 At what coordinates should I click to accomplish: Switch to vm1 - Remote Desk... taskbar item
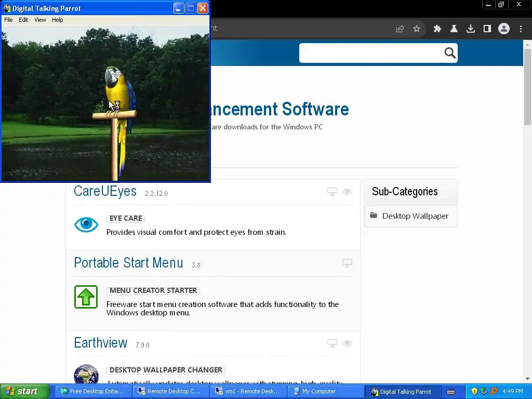(247, 391)
